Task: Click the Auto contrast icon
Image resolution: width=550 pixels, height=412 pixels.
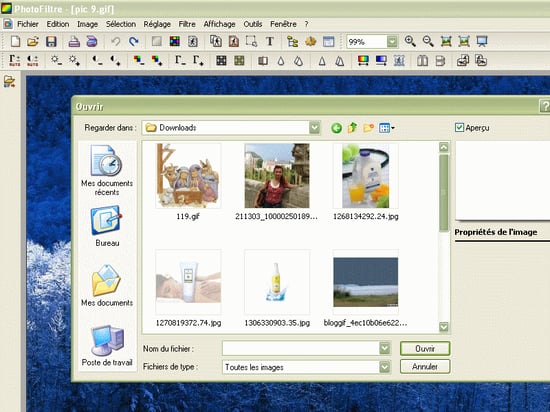Action: click(33, 61)
